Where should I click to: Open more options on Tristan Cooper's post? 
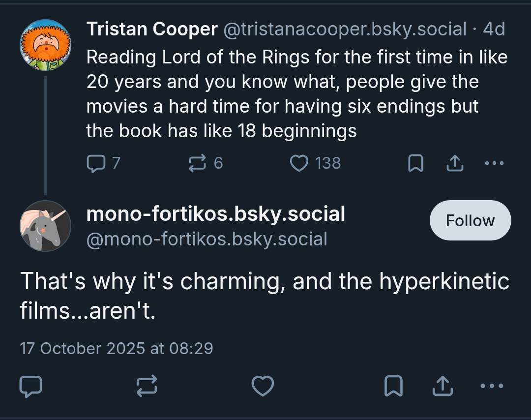coord(494,163)
